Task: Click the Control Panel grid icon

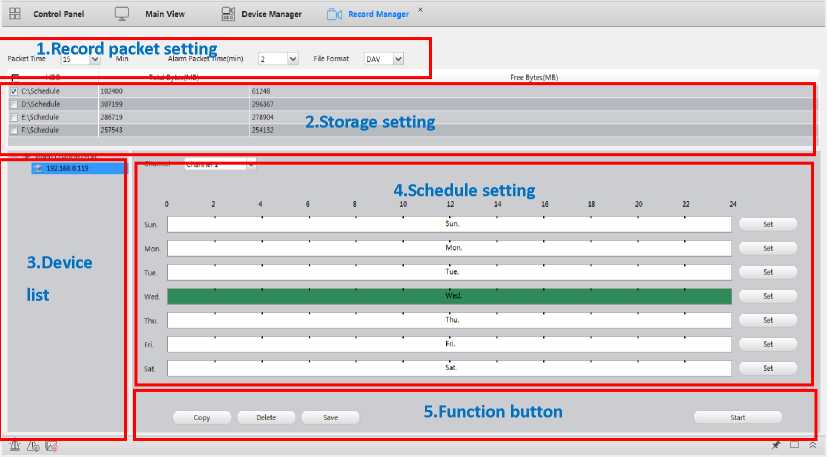Action: 15,14
